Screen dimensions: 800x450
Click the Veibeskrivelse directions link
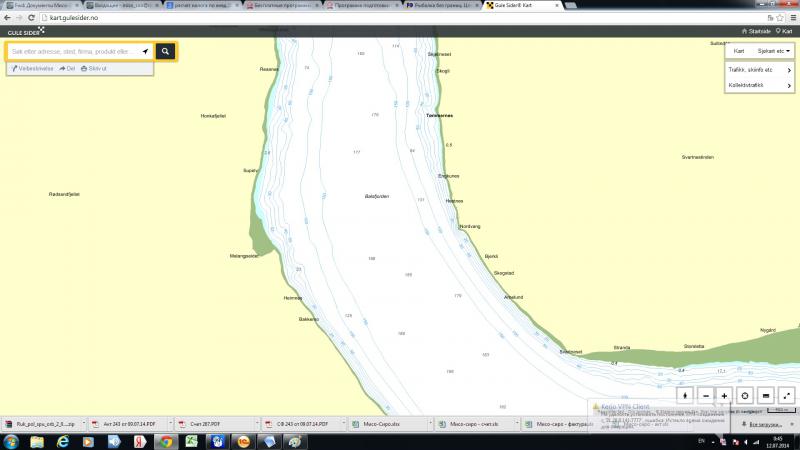click(x=32, y=69)
